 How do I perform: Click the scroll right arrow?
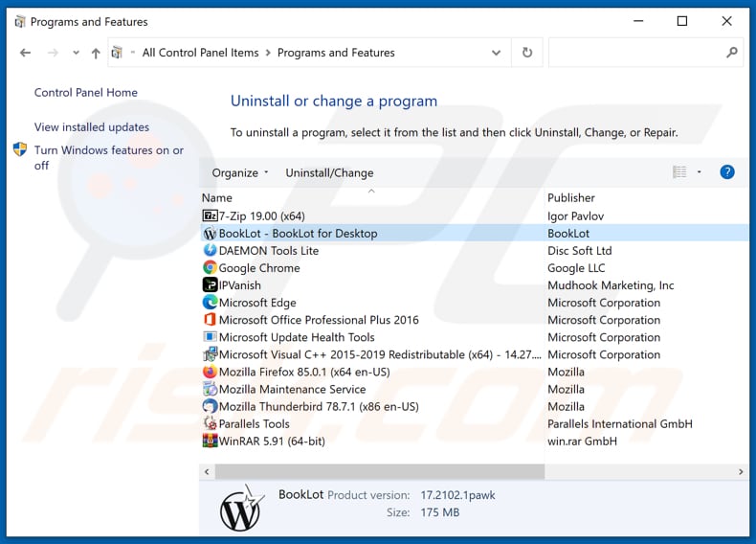[x=741, y=471]
